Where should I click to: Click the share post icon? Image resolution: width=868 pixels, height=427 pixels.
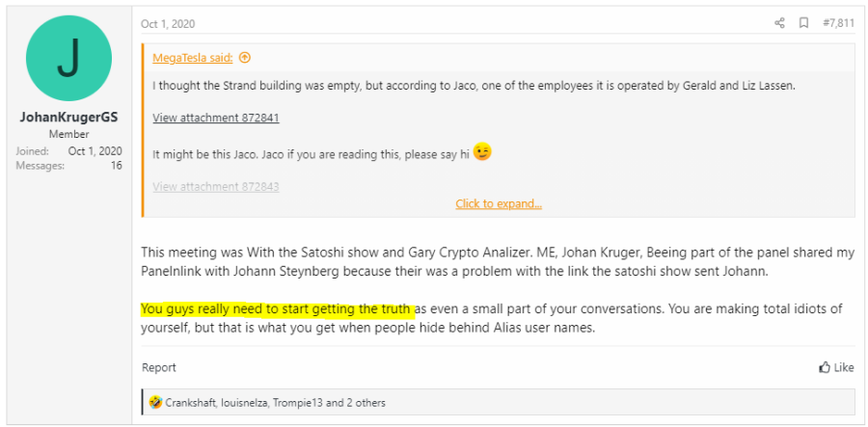point(779,23)
